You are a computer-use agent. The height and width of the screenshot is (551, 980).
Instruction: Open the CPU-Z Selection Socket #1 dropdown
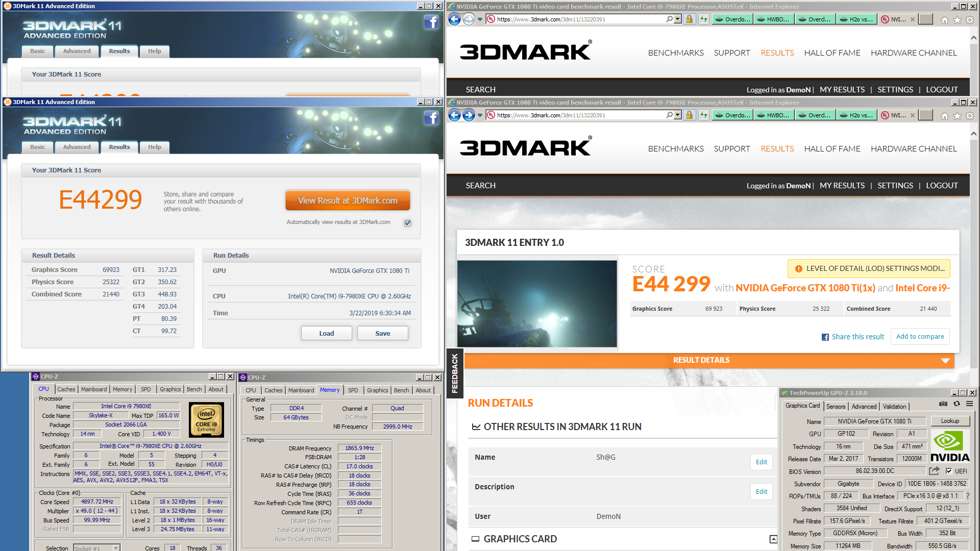coord(116,548)
